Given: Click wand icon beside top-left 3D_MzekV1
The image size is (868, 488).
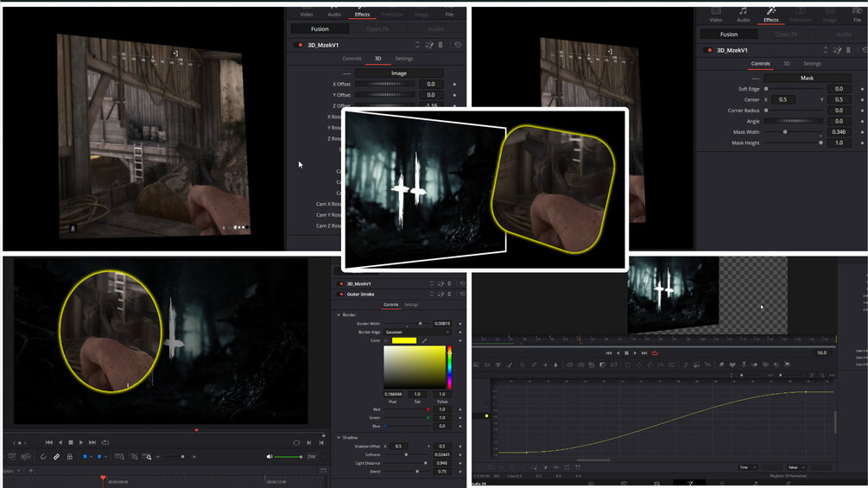Looking at the screenshot, I should (x=429, y=45).
